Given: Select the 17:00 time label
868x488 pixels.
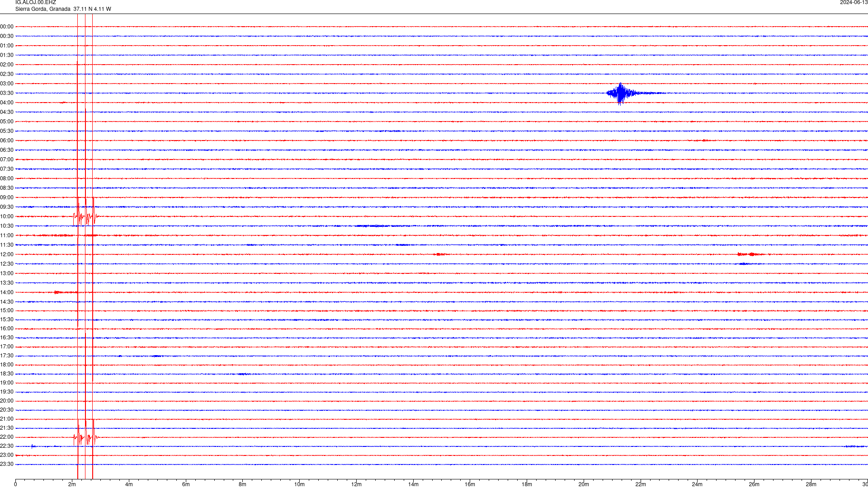Looking at the screenshot, I should [7, 347].
